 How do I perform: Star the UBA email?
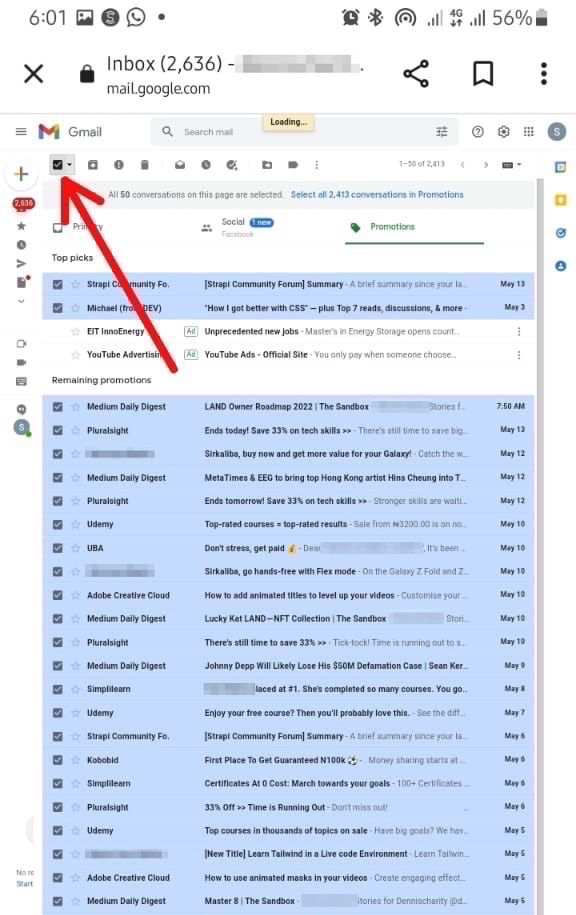tap(75, 548)
